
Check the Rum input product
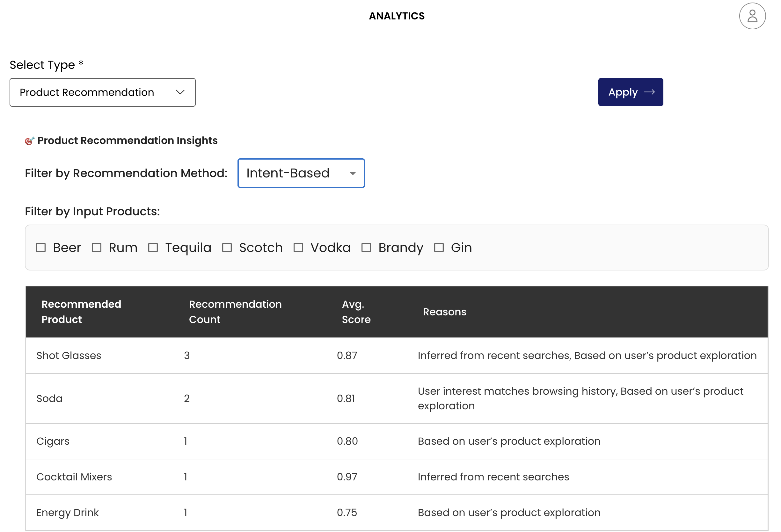pos(97,248)
